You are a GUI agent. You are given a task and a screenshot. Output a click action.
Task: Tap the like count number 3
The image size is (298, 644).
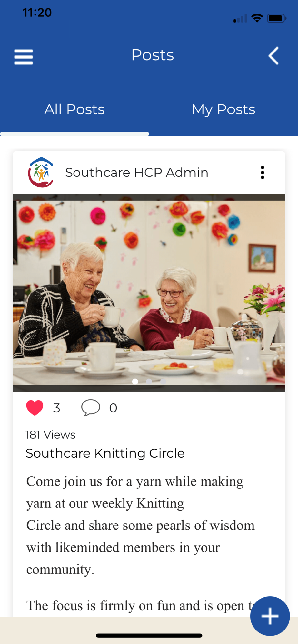point(57,408)
